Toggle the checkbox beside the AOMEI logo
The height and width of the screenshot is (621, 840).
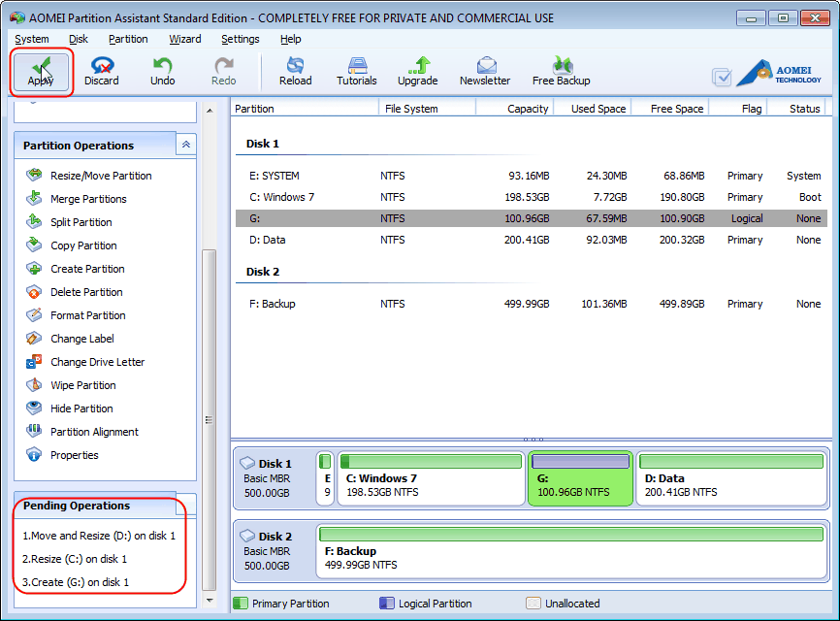pos(722,77)
